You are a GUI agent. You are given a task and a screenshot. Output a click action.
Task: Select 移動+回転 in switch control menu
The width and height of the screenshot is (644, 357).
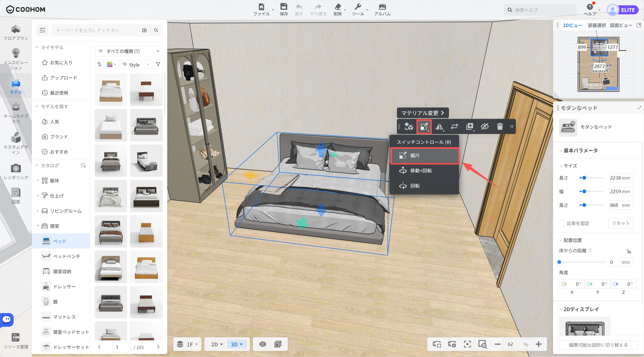pyautogui.click(x=424, y=171)
